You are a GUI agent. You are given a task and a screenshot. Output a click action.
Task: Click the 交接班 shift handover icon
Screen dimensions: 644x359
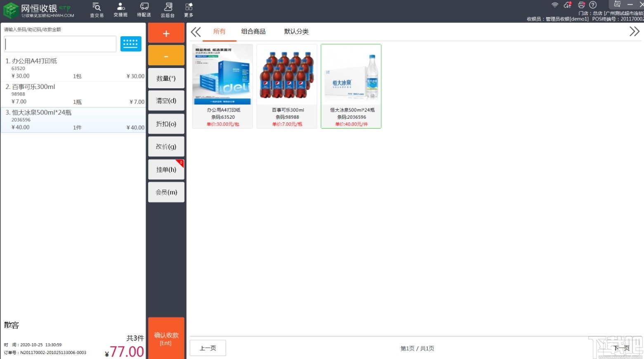pyautogui.click(x=120, y=10)
